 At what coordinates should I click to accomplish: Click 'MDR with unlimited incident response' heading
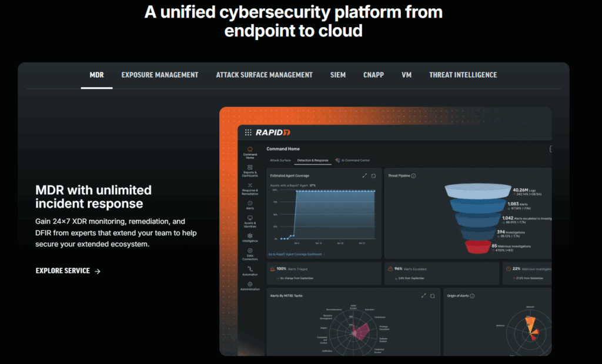tap(93, 196)
